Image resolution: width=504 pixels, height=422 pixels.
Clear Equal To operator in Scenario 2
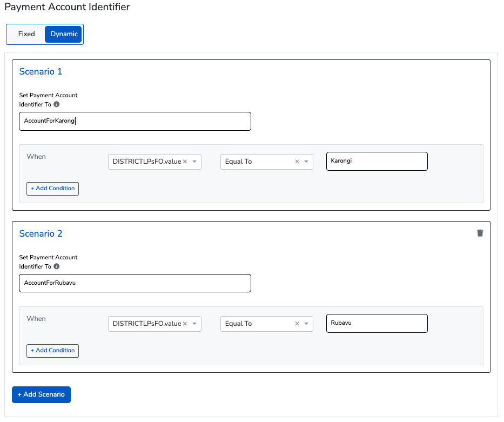click(297, 324)
